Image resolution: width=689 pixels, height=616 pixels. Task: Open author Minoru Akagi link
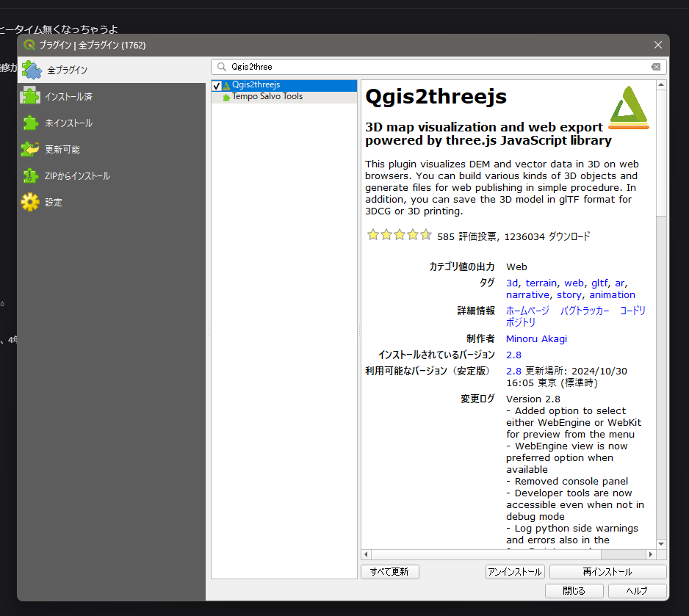(x=536, y=339)
